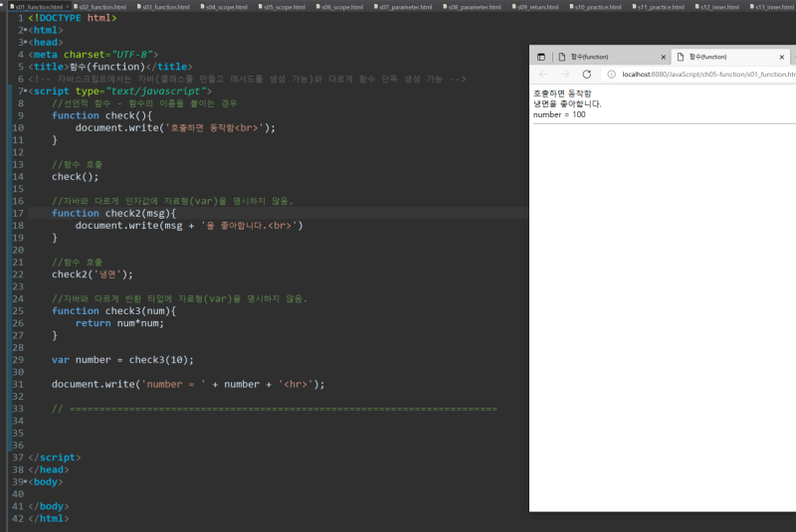Close the s01_function.html editor tab
The image size is (796, 532).
click(67, 7)
